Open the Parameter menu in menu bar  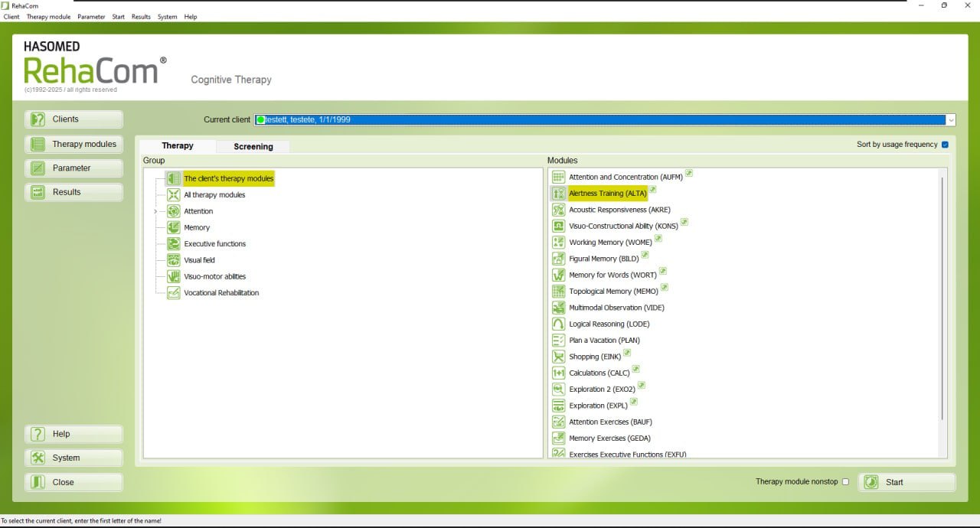click(x=91, y=17)
